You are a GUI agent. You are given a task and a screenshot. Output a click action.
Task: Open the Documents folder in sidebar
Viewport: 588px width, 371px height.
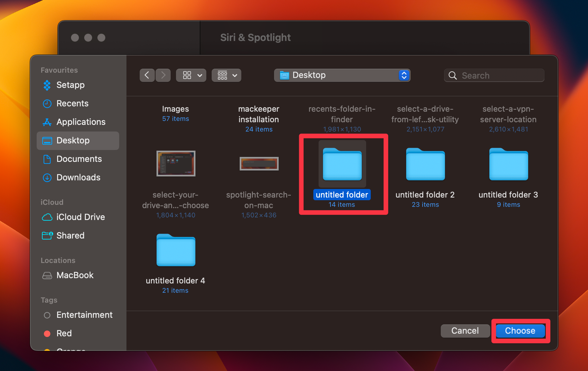[x=79, y=159]
